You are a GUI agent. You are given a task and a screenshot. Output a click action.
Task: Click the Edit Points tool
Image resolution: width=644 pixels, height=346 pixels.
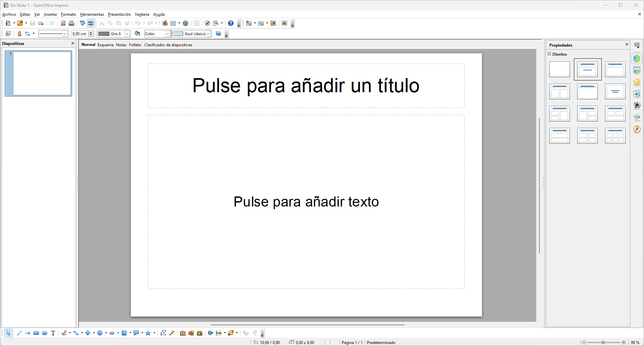click(x=163, y=333)
